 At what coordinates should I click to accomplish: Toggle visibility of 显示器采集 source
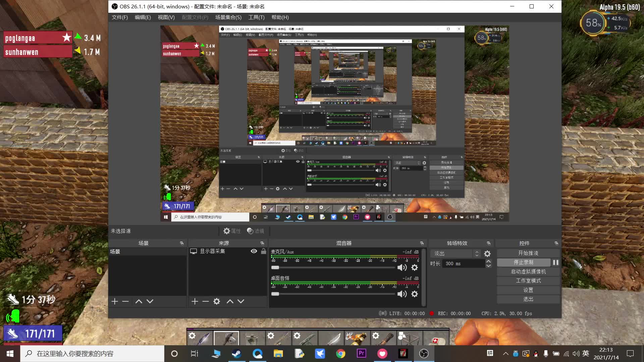[254, 251]
